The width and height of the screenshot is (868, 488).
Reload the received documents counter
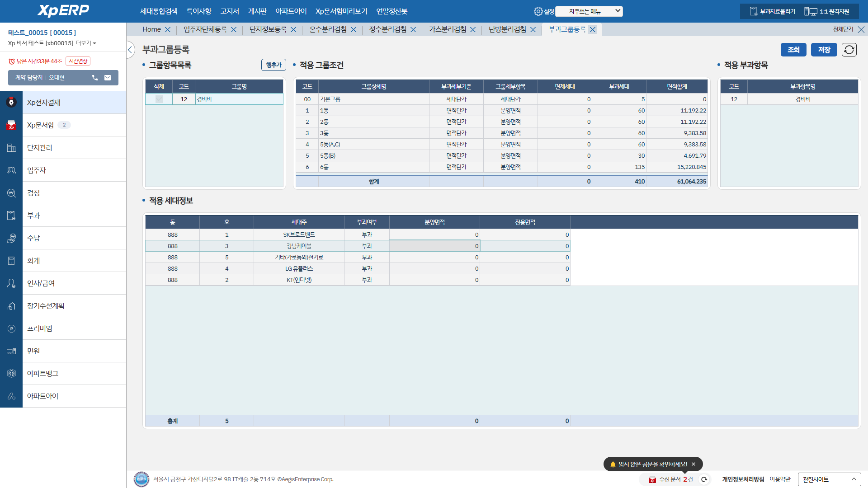pyautogui.click(x=704, y=479)
